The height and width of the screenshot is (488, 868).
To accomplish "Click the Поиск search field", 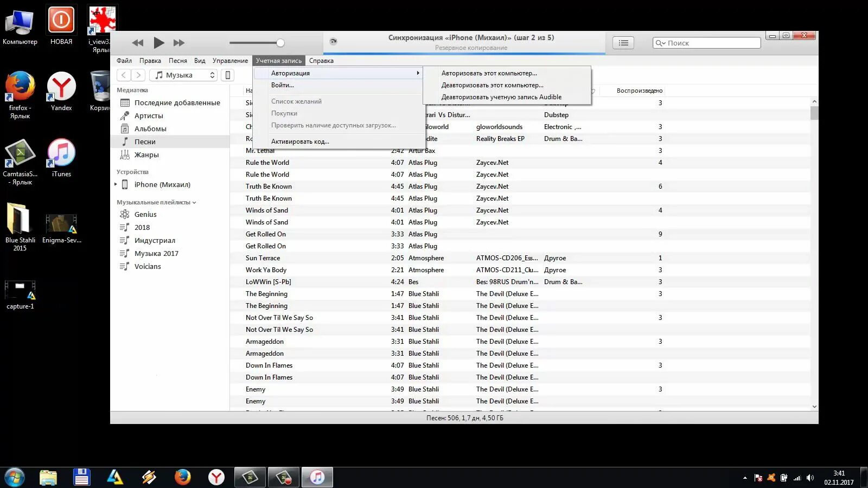I will [706, 43].
